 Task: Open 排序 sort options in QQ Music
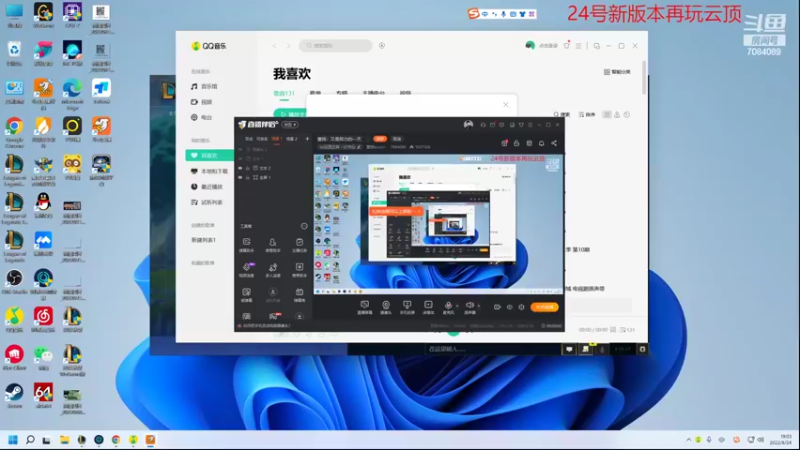[x=587, y=115]
